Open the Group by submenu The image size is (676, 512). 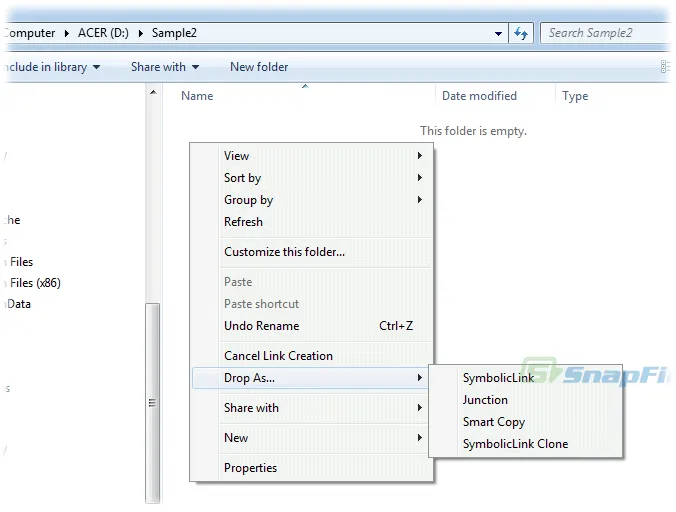[311, 200]
